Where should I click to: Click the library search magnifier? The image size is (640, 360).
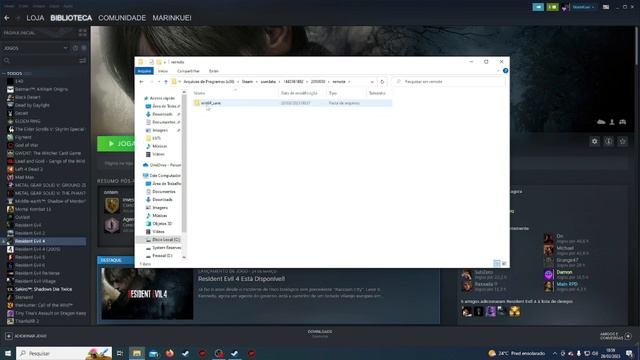pyautogui.click(x=7, y=60)
